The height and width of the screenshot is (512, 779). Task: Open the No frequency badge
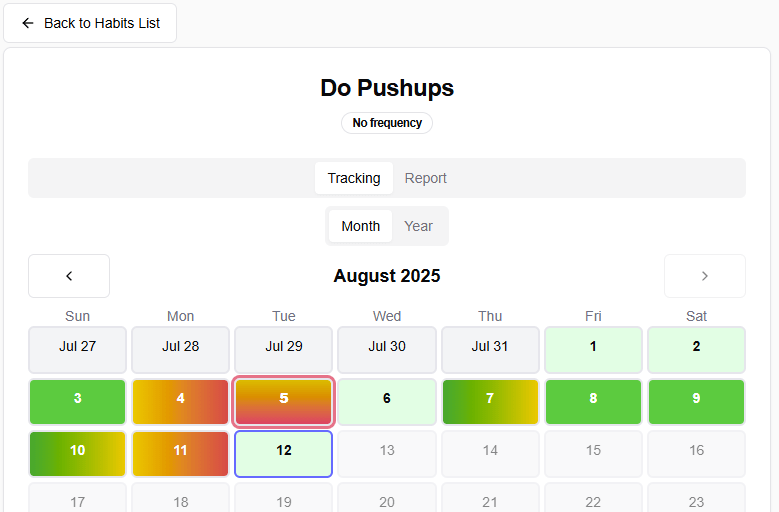tap(387, 123)
